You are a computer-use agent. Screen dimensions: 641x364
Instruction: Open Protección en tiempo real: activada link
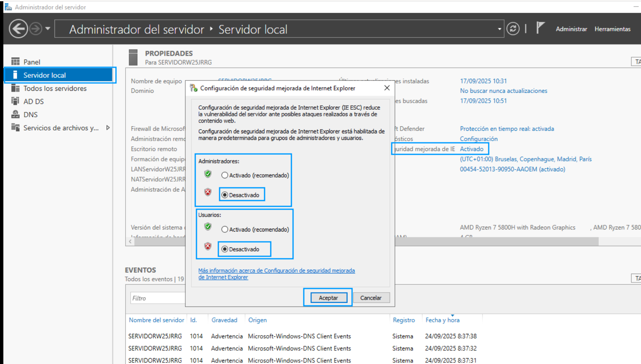pos(507,129)
